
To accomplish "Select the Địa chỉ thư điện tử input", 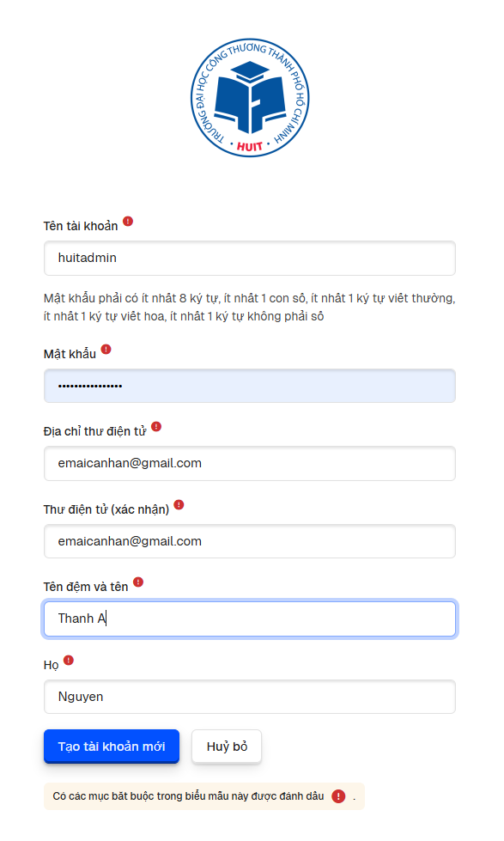I will point(250,463).
